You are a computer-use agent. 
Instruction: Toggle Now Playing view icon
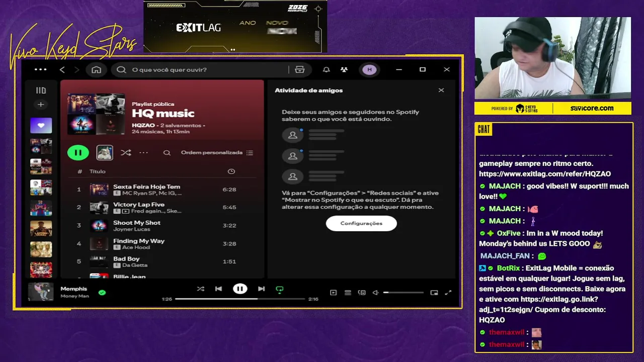click(333, 293)
